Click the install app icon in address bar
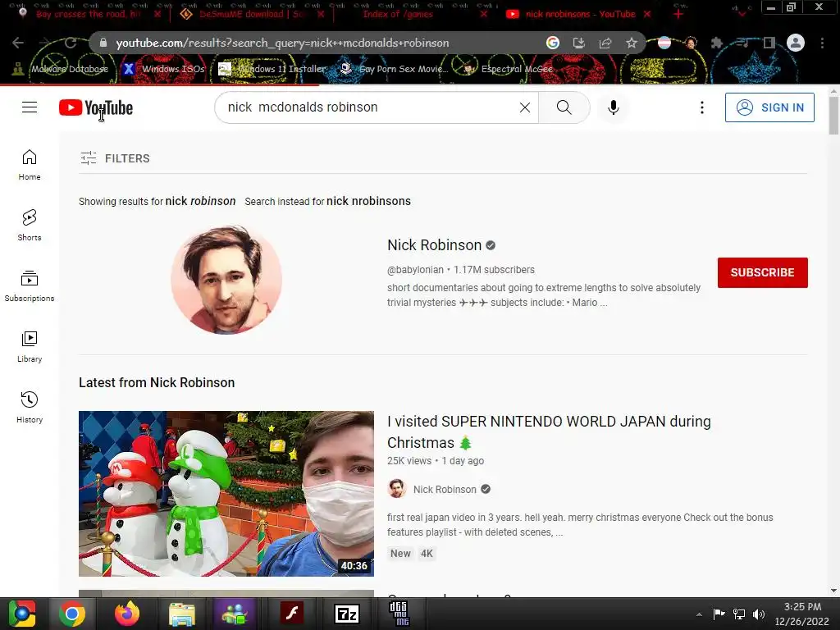840x630 pixels. click(579, 43)
